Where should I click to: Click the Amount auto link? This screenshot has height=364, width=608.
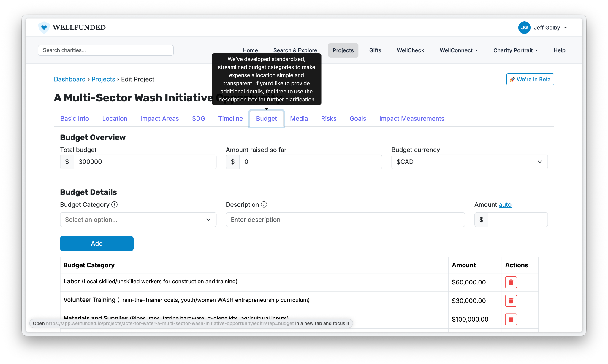pos(505,205)
